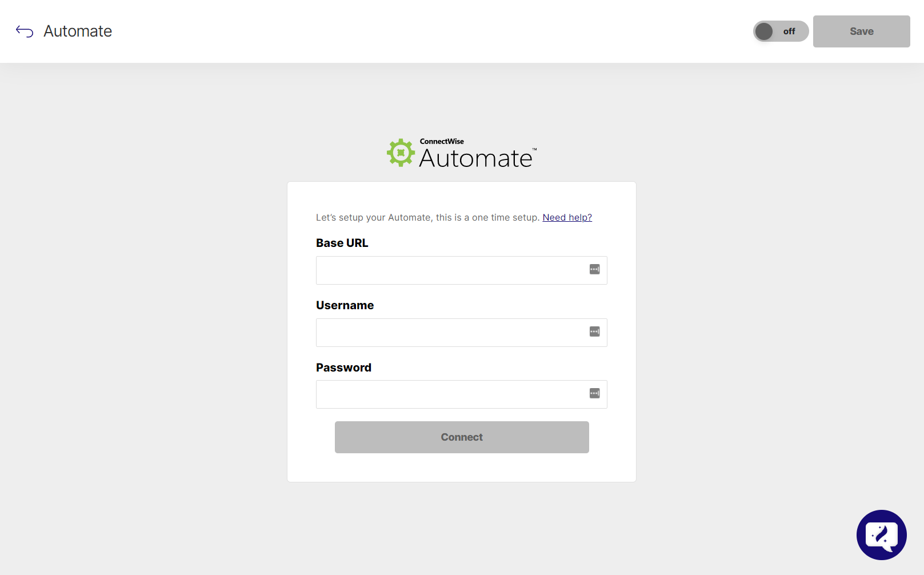Screen dimensions: 924x575
Task: Toggle the integration on/off switch
Action: pyautogui.click(x=781, y=31)
